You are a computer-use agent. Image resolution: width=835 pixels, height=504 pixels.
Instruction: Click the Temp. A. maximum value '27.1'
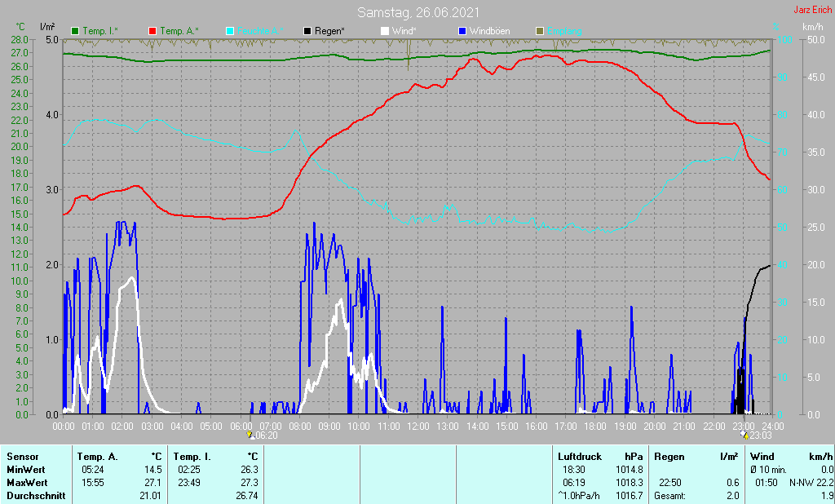click(x=152, y=482)
